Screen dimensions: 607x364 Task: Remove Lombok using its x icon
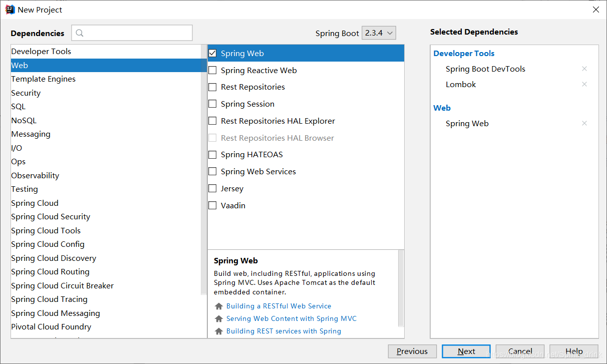[584, 85]
